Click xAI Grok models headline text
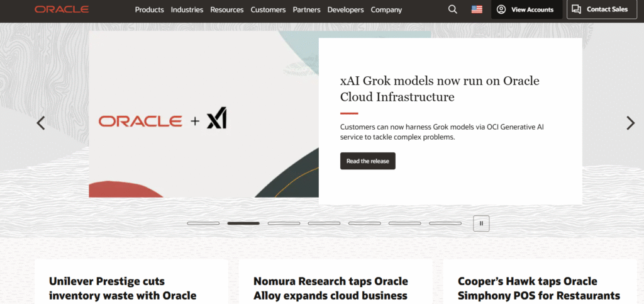 coord(440,89)
